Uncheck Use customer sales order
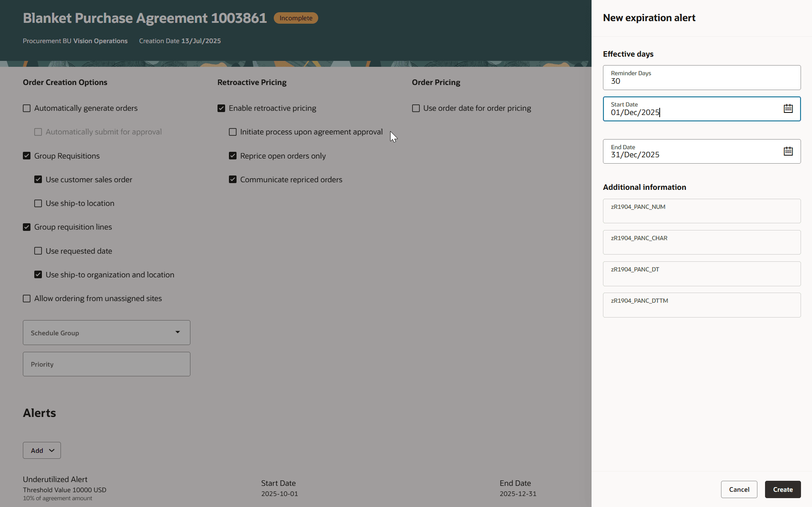This screenshot has height=507, width=812. (x=38, y=180)
